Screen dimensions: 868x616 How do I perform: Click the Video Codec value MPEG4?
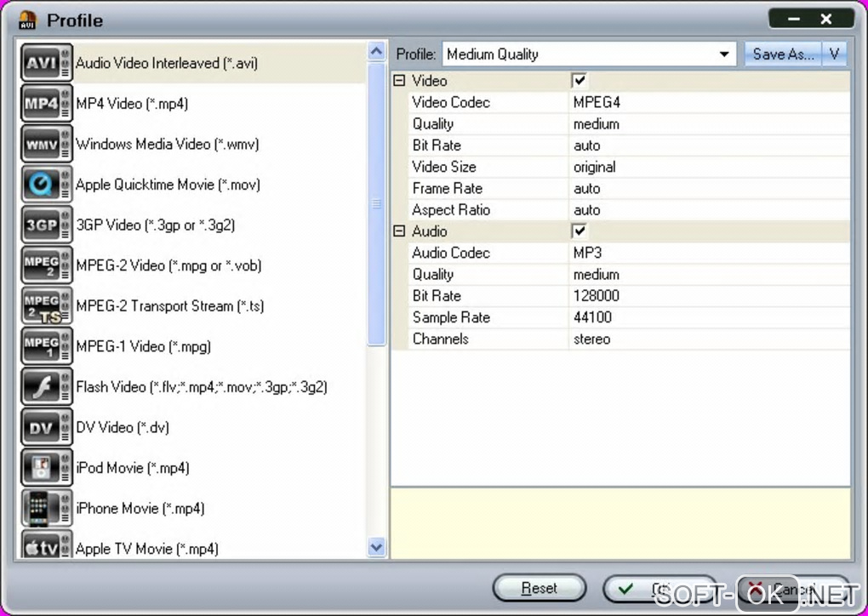click(x=709, y=102)
